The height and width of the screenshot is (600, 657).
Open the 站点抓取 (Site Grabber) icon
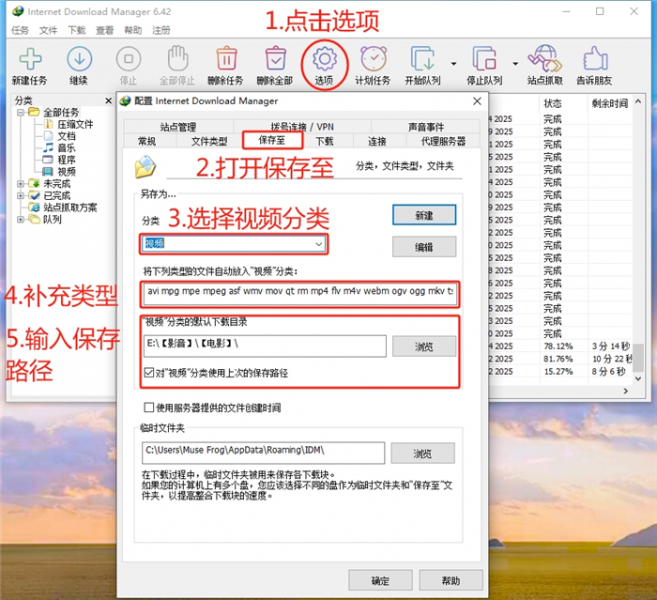tap(545, 58)
